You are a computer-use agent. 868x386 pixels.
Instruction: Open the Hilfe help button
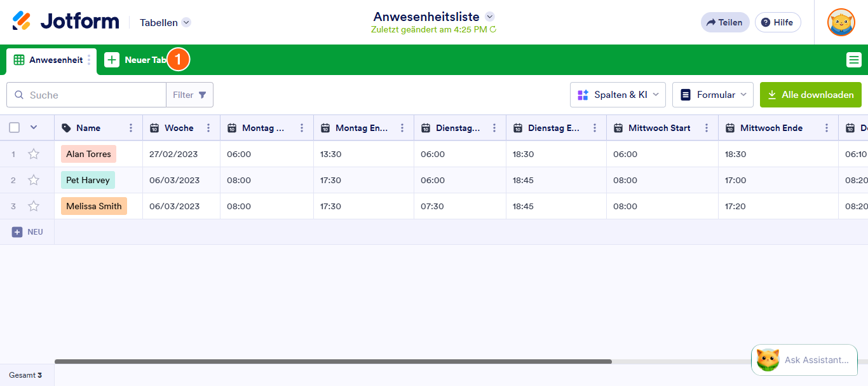tap(778, 22)
